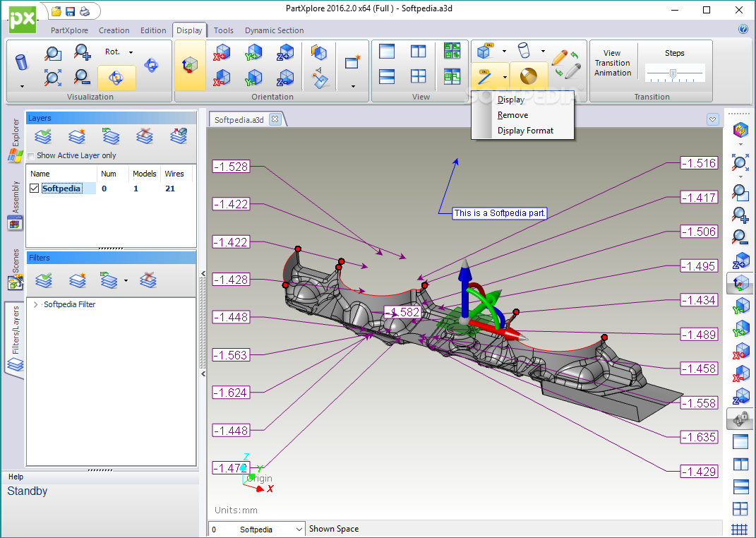The image size is (756, 538).
Task: Open file via folder icon in title bar
Action: tap(56, 11)
